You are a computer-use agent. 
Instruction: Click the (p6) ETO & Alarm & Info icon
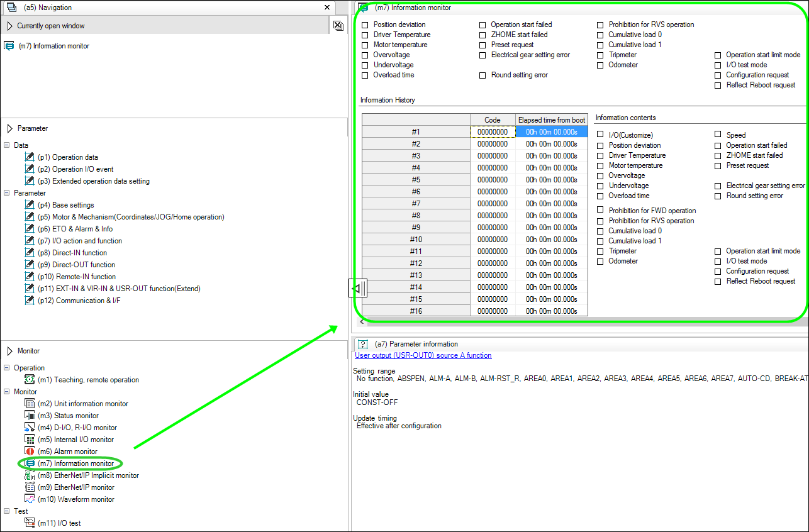[x=30, y=229]
